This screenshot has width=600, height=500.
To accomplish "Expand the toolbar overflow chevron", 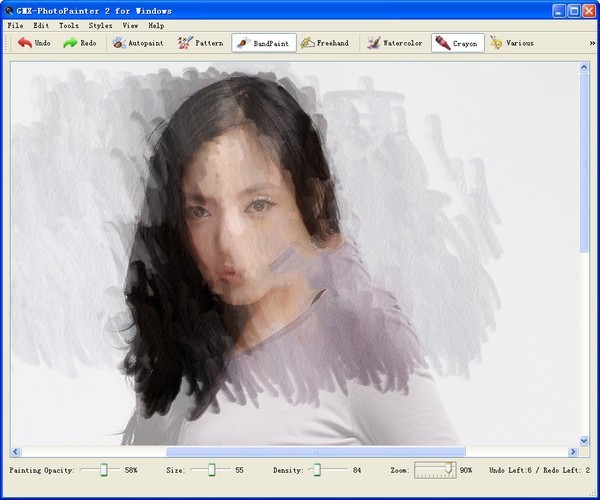I will [x=592, y=43].
